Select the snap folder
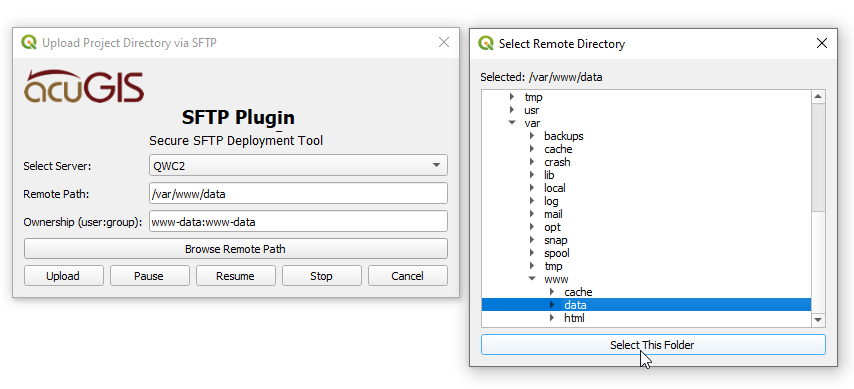The image size is (854, 389). coord(556,240)
